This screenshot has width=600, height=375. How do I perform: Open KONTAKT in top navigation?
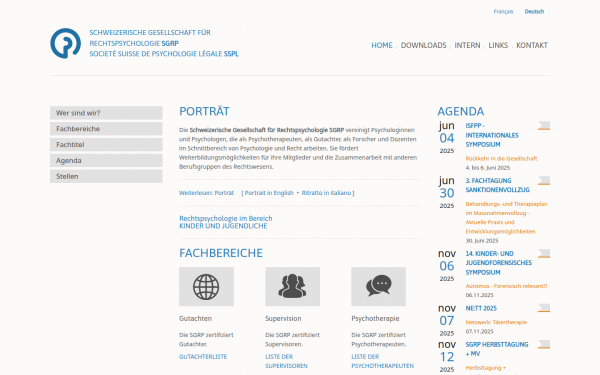[x=532, y=45]
